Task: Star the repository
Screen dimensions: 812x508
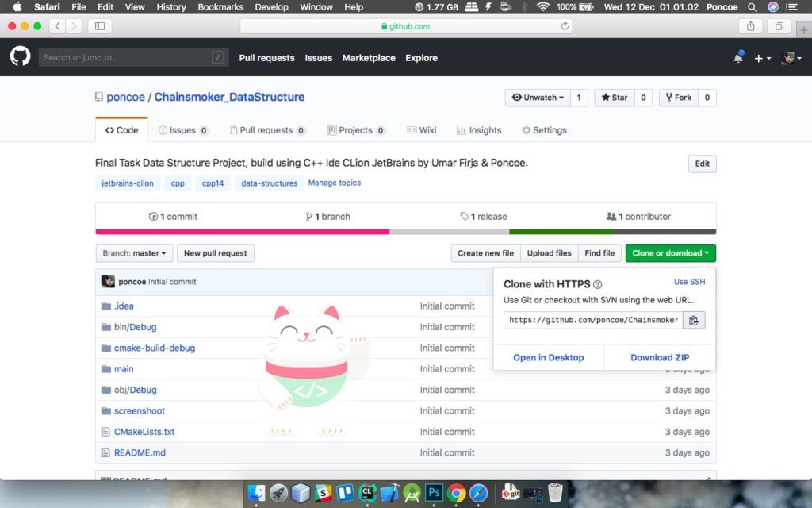Action: 615,98
